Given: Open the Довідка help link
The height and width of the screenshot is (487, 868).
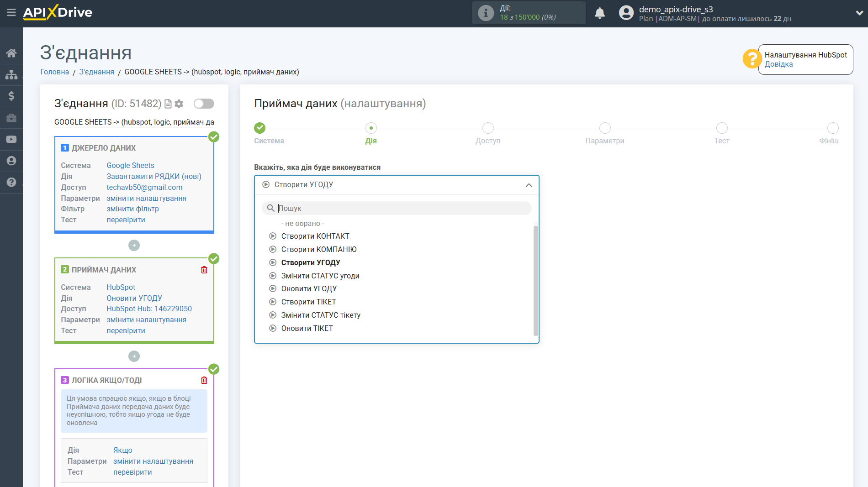Looking at the screenshot, I should [x=778, y=64].
